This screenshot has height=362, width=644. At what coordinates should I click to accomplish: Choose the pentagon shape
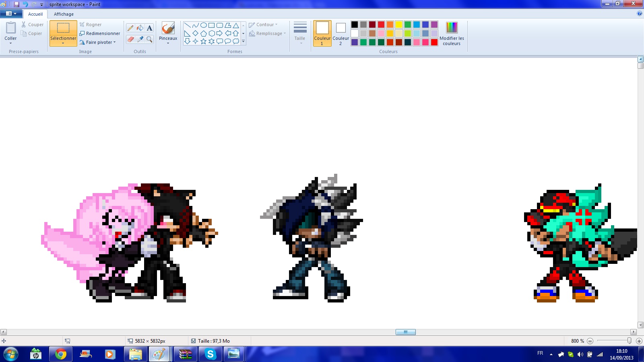click(204, 33)
